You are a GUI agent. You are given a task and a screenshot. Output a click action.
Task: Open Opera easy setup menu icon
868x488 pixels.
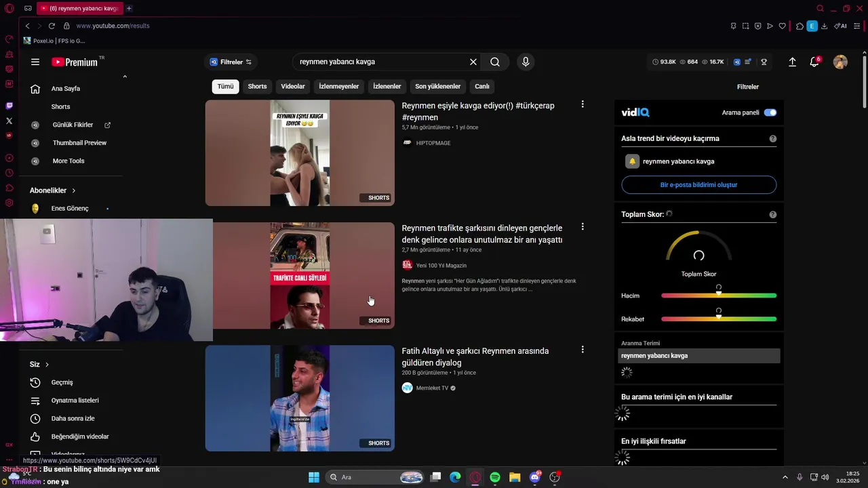pos(856,26)
